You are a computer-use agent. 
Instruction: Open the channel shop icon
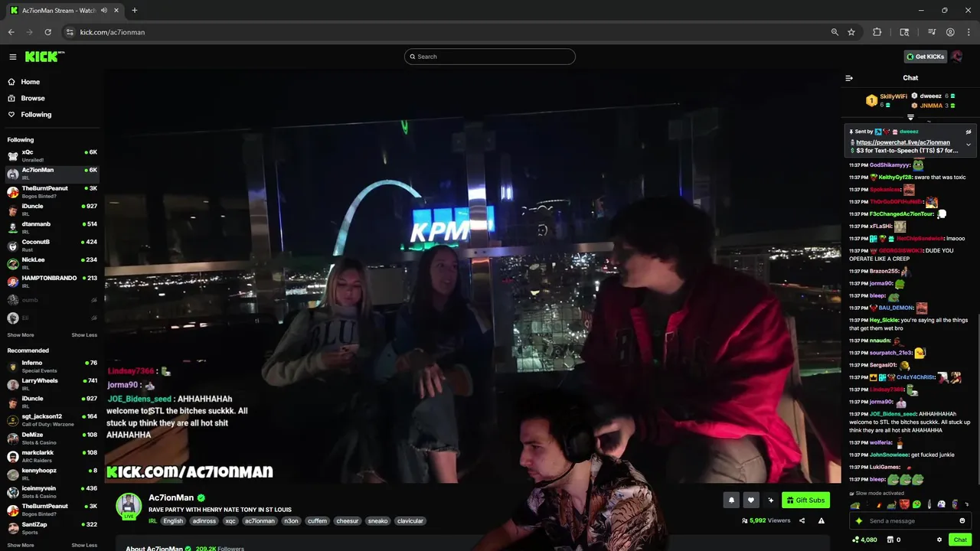(890, 540)
